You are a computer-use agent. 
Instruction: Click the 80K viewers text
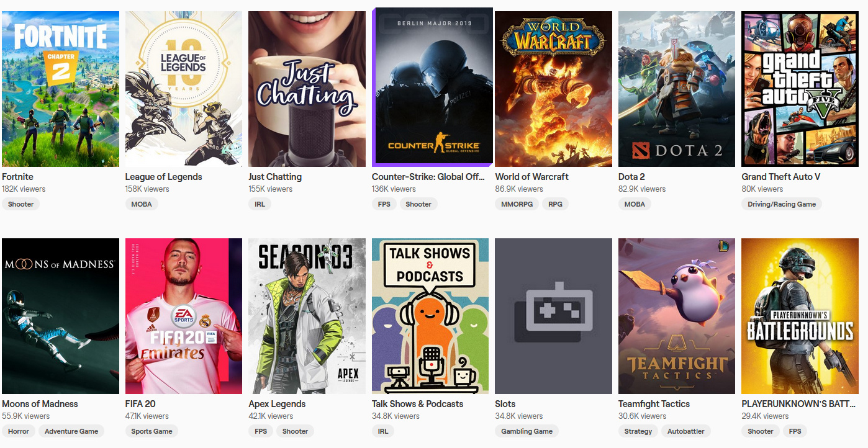click(x=762, y=189)
